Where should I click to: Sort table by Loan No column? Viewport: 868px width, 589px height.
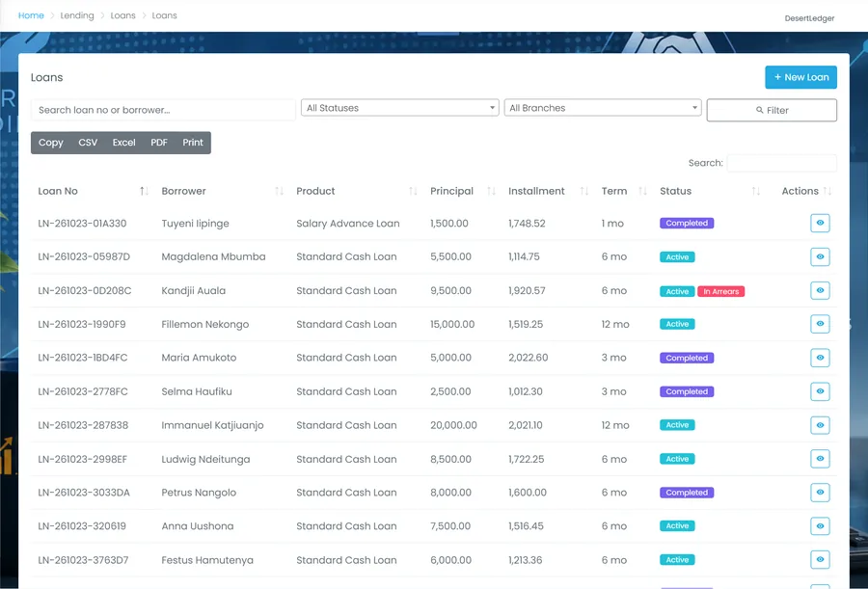click(93, 191)
